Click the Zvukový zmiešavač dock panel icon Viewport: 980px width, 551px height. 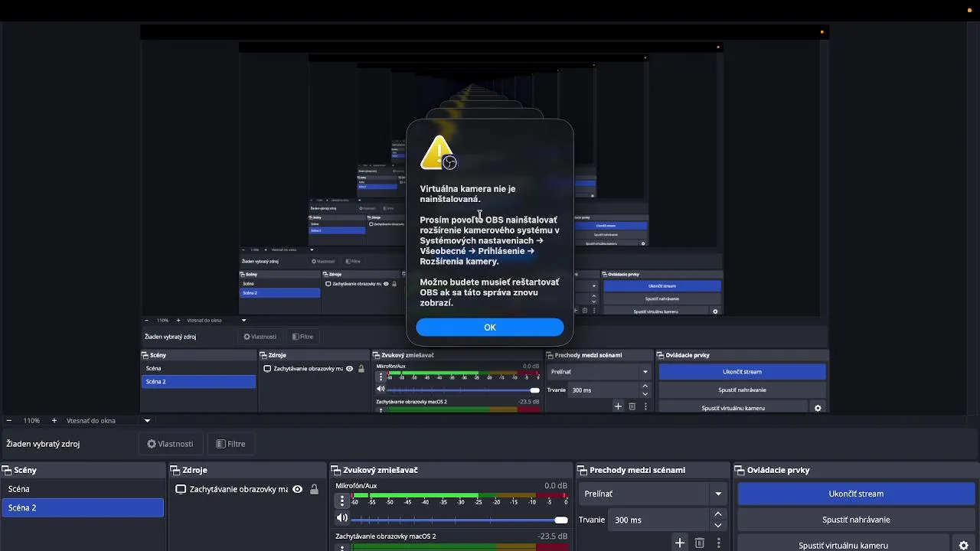click(x=337, y=470)
